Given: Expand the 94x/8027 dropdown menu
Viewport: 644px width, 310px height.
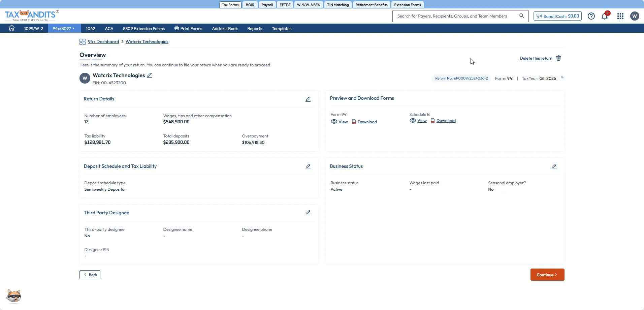Looking at the screenshot, I should [64, 28].
